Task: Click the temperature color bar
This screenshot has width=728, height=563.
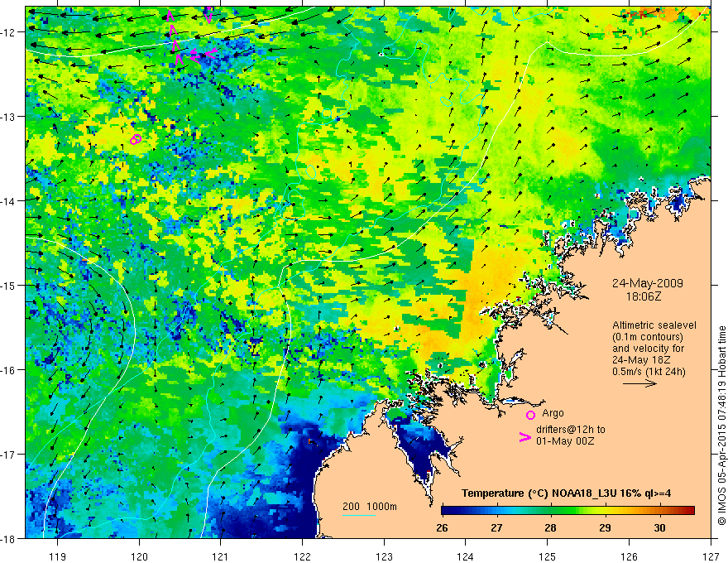Action: point(568,511)
